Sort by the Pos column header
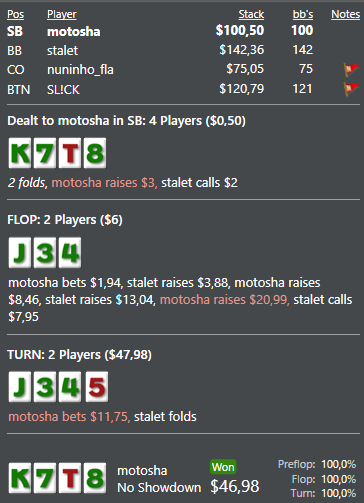The image size is (364, 503). (x=15, y=14)
